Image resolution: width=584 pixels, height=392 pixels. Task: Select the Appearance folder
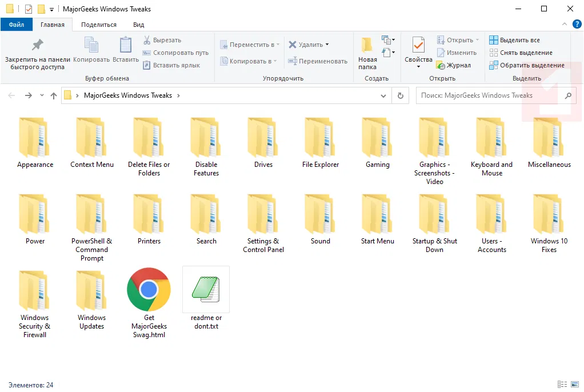click(x=35, y=143)
